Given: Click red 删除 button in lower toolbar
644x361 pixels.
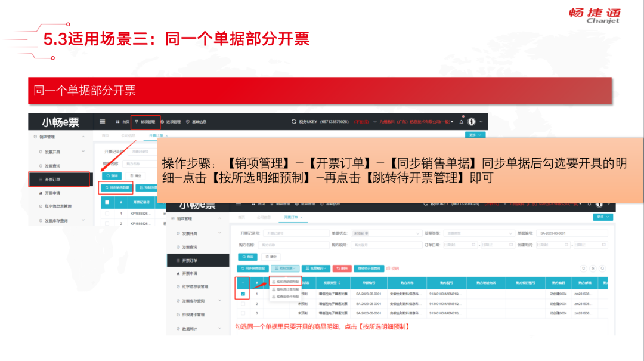Looking at the screenshot, I should pos(342,269).
